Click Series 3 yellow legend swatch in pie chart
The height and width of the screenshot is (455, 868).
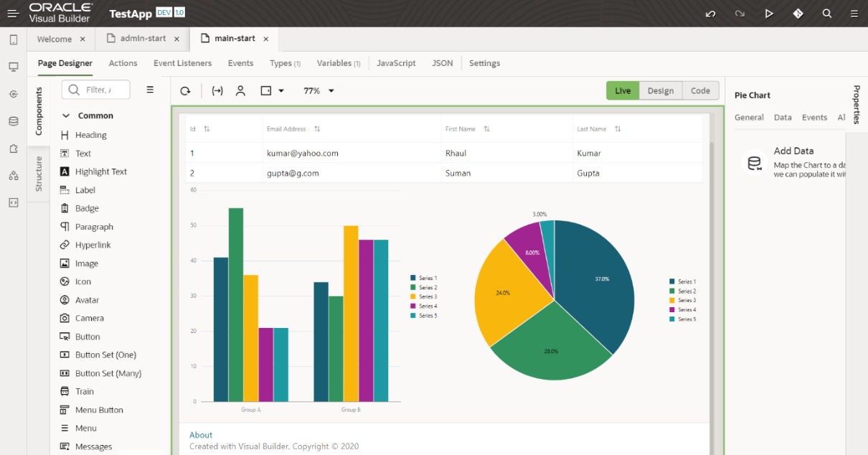(672, 301)
